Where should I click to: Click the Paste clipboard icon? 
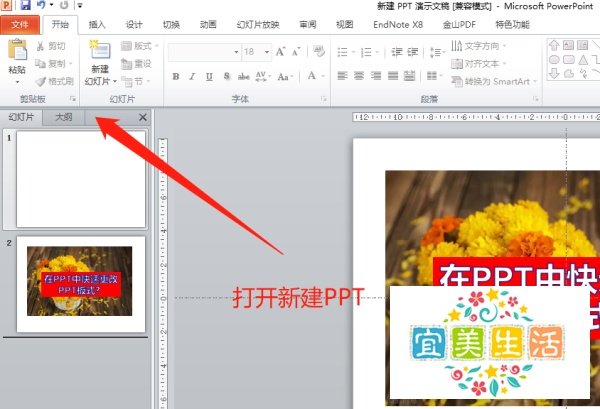coord(17,50)
